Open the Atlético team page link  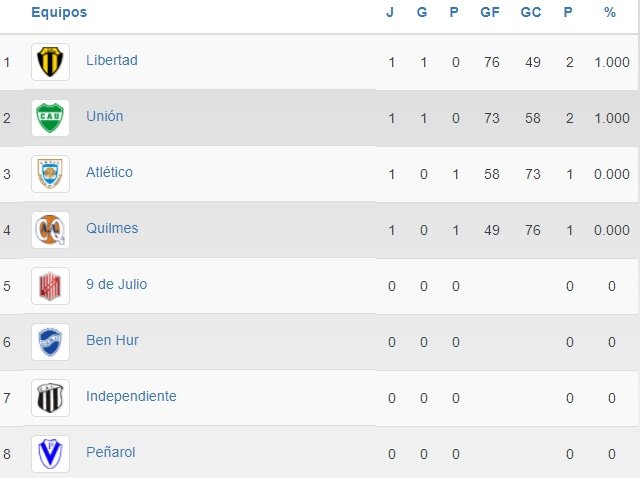tap(109, 172)
